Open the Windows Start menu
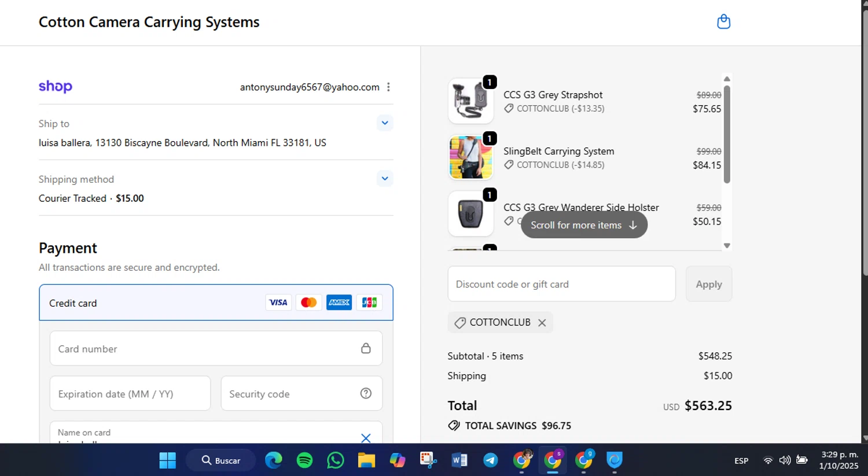Viewport: 868px width, 476px height. (168, 460)
